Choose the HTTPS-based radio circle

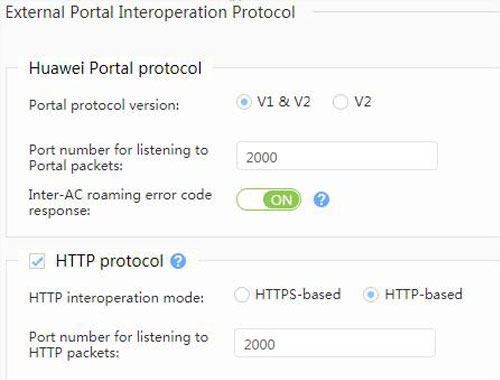[241, 295]
